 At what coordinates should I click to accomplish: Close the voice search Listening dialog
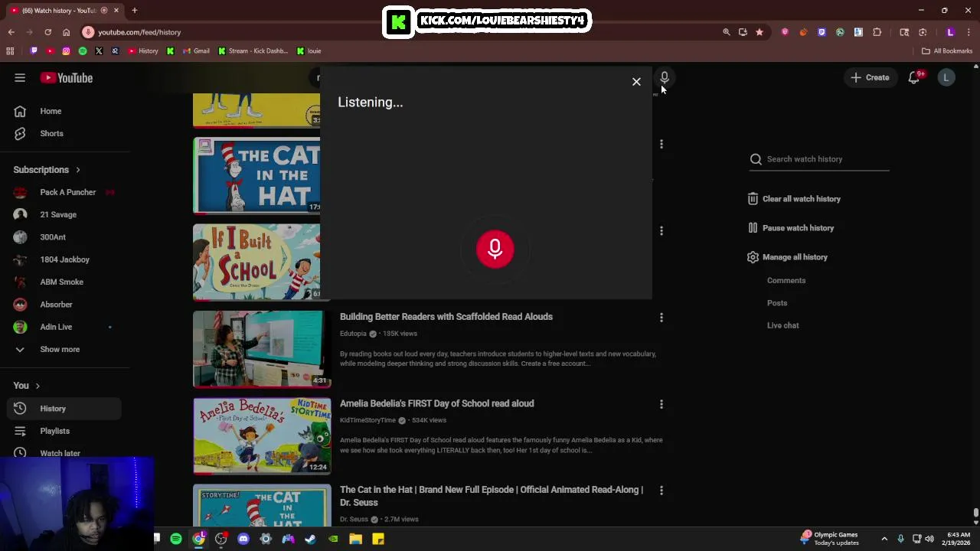(636, 82)
